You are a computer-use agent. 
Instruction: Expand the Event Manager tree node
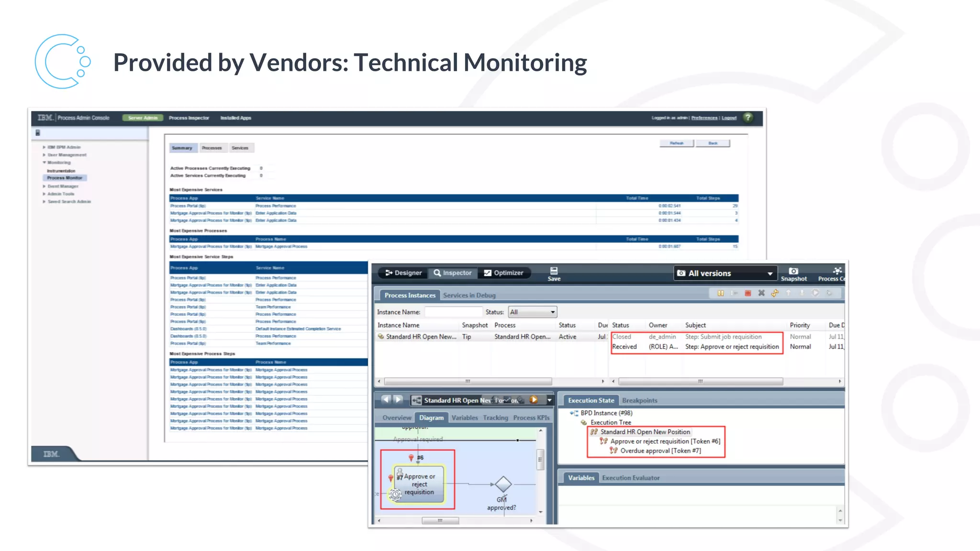click(x=44, y=187)
